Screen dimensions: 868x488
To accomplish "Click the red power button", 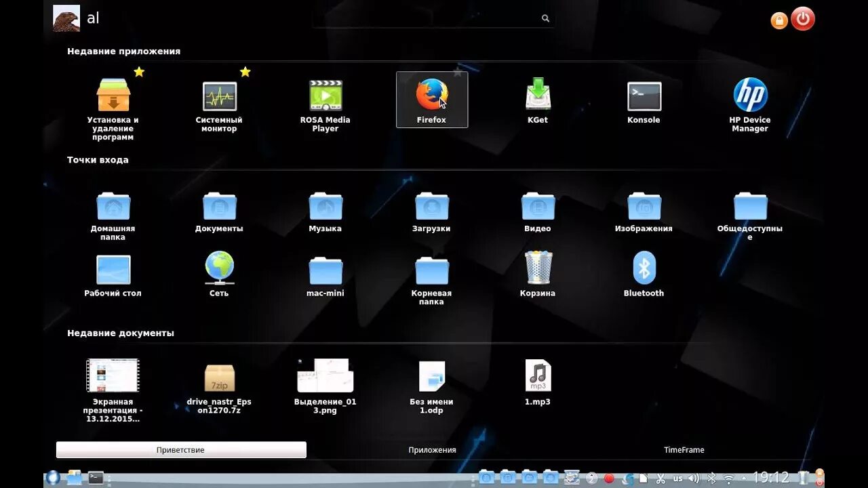I will pos(803,19).
